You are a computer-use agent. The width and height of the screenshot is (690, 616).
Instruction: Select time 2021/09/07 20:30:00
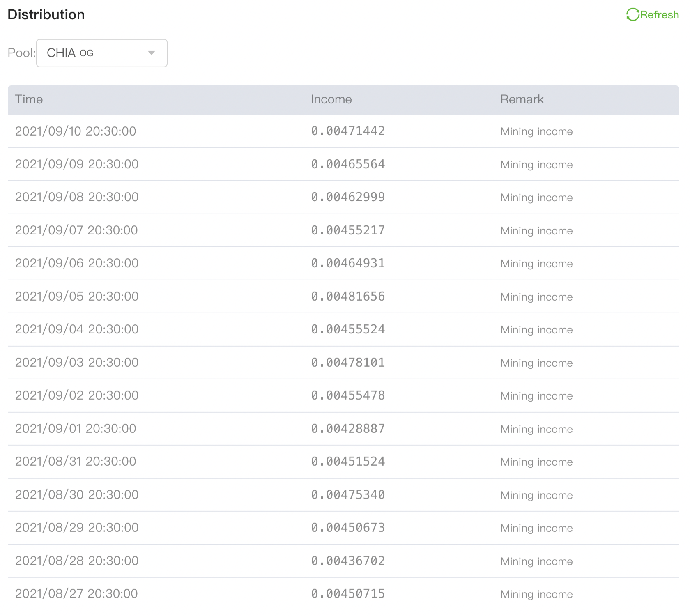(76, 230)
